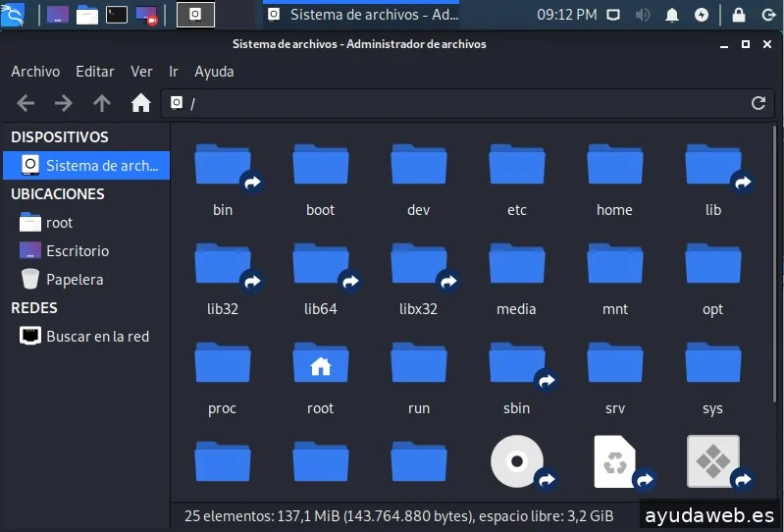Open the notifications bell in panel
The height and width of the screenshot is (532, 784).
coord(672,15)
